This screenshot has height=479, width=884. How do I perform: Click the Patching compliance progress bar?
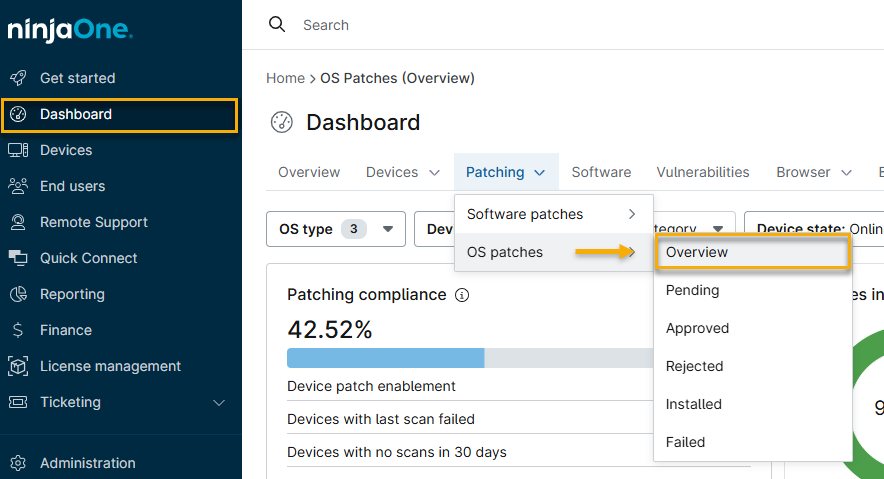coord(470,358)
